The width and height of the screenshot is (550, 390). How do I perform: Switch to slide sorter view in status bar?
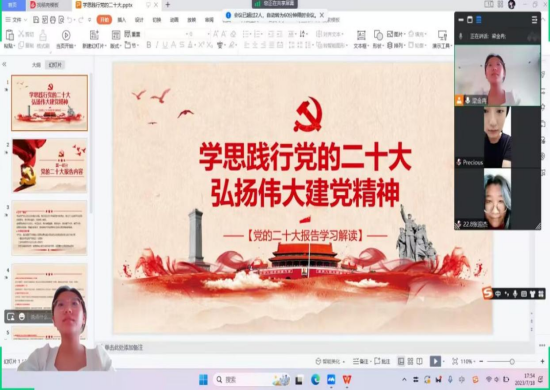(410, 361)
